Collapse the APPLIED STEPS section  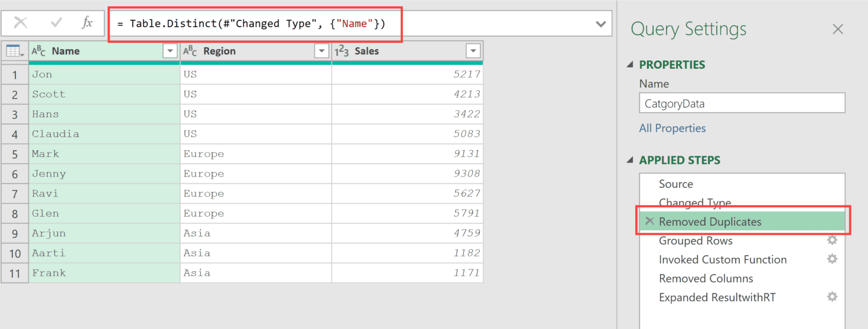click(630, 160)
